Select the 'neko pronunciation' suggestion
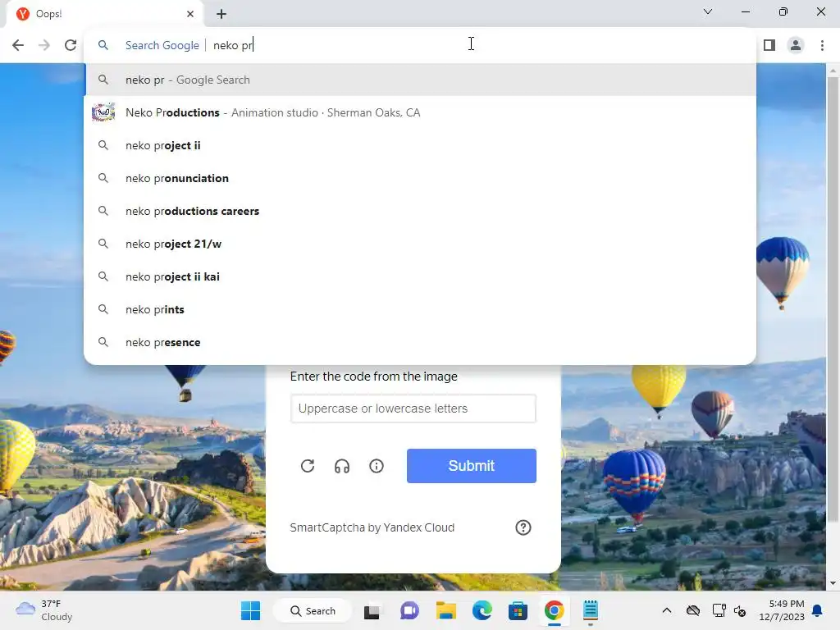This screenshot has height=630, width=840. click(420, 178)
